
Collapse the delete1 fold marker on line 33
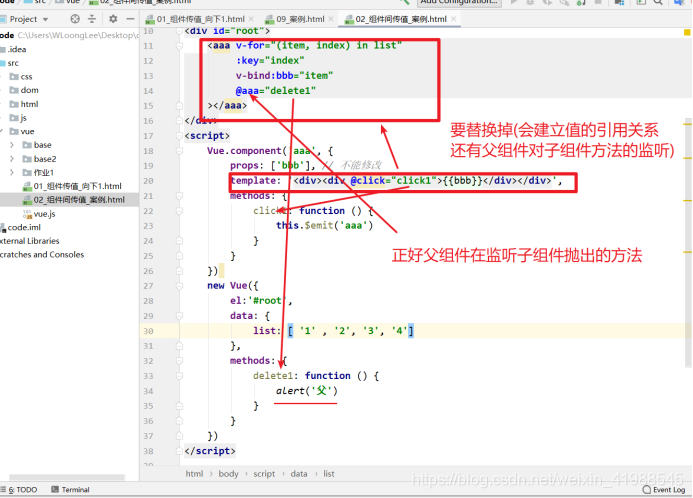click(179, 376)
